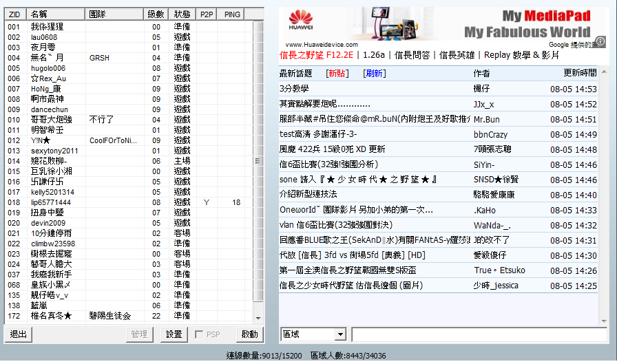The width and height of the screenshot is (617, 364).
Task: Open 設置 settings button
Action: coord(174,334)
